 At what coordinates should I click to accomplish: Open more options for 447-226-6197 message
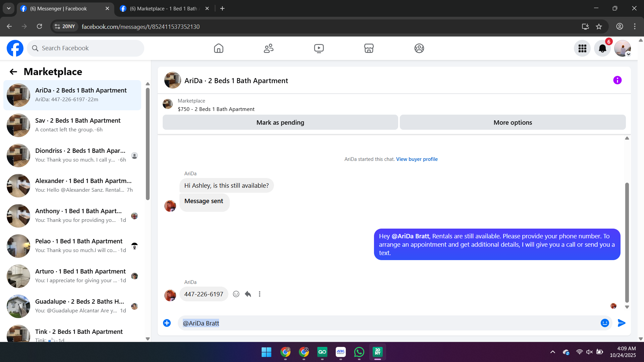(x=259, y=294)
